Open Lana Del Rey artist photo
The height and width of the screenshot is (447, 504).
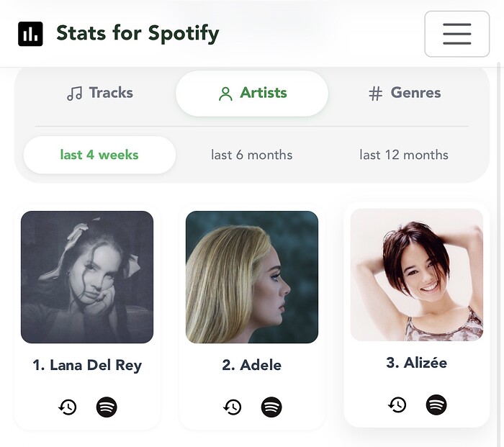[x=87, y=277]
